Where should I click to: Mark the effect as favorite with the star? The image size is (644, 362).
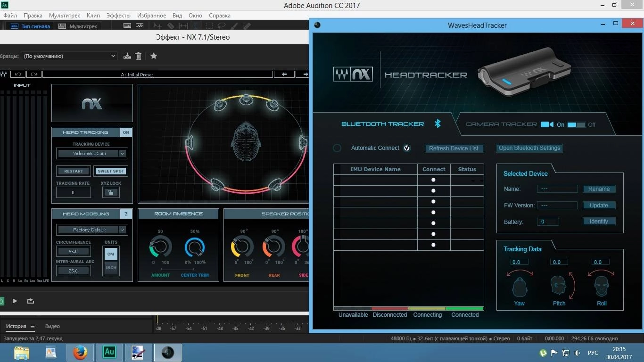click(154, 56)
